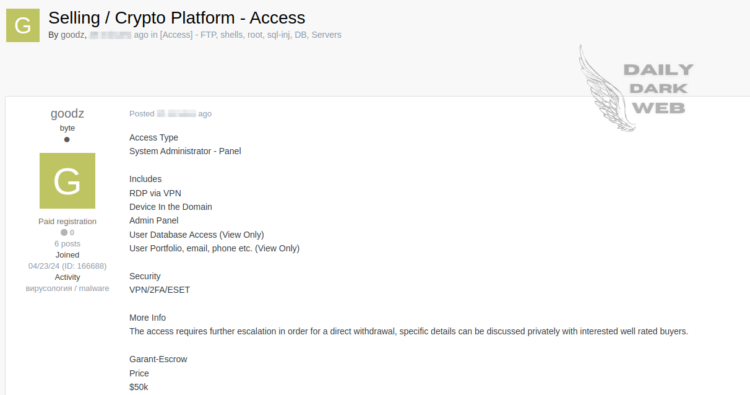This screenshot has width=750, height=395.
Task: Open the [Access] - FTP, shells, root forum link
Action: tap(251, 35)
